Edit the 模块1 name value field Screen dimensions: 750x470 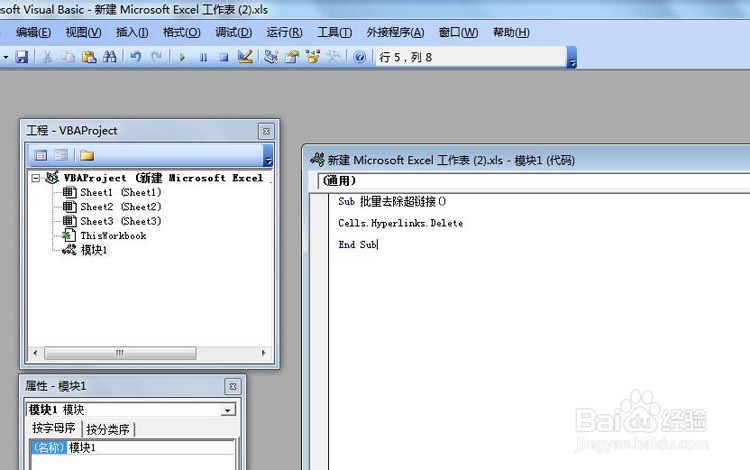tap(151, 448)
